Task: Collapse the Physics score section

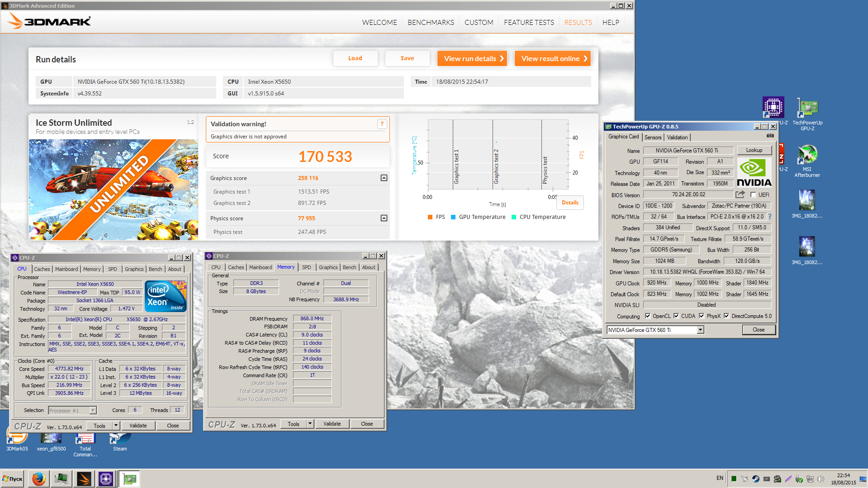Action: coord(384,218)
